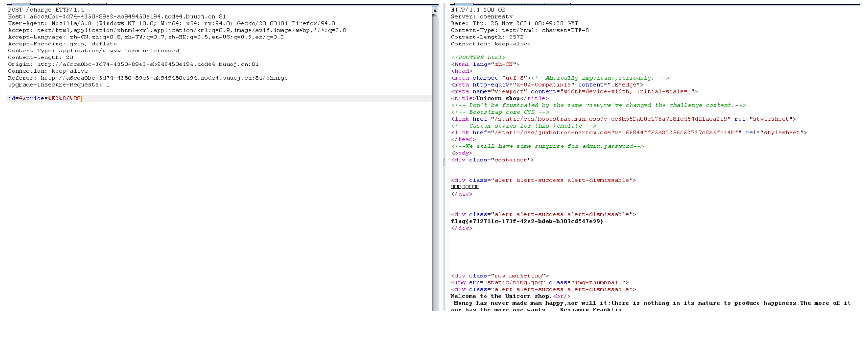The height and width of the screenshot is (345, 868).
Task: Click the response 'Connection: keep-alive' line
Action: tap(491, 44)
